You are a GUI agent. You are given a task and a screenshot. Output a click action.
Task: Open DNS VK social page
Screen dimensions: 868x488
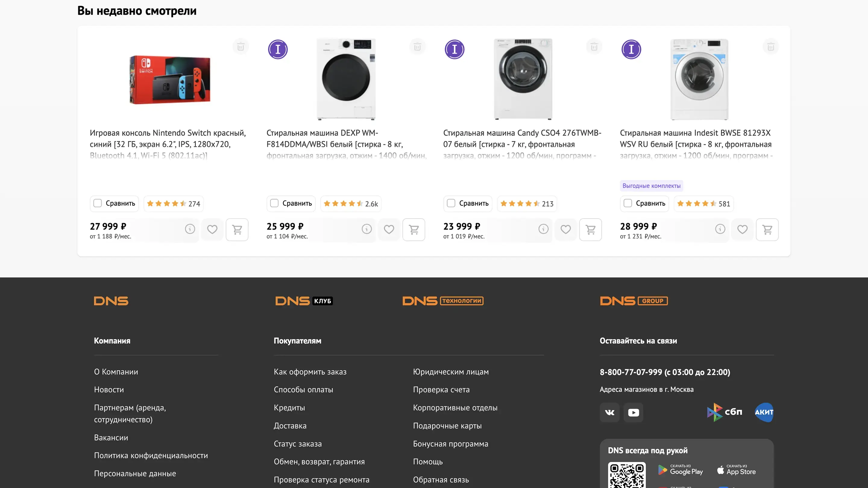[x=609, y=413]
